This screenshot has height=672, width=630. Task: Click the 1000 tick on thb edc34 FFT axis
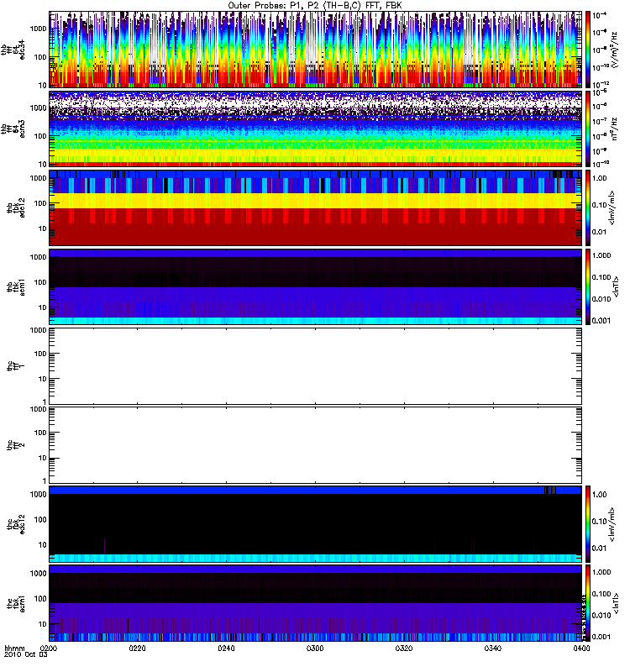coord(38,29)
